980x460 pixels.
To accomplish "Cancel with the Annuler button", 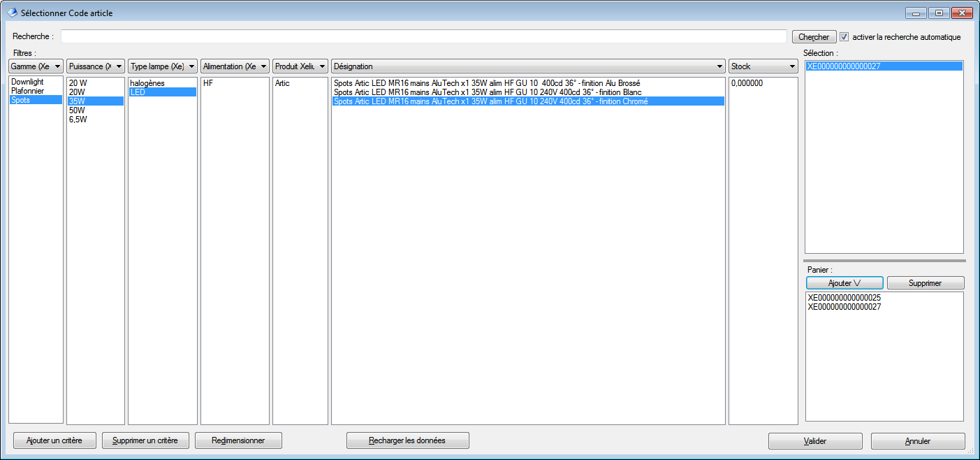I will pyautogui.click(x=918, y=441).
